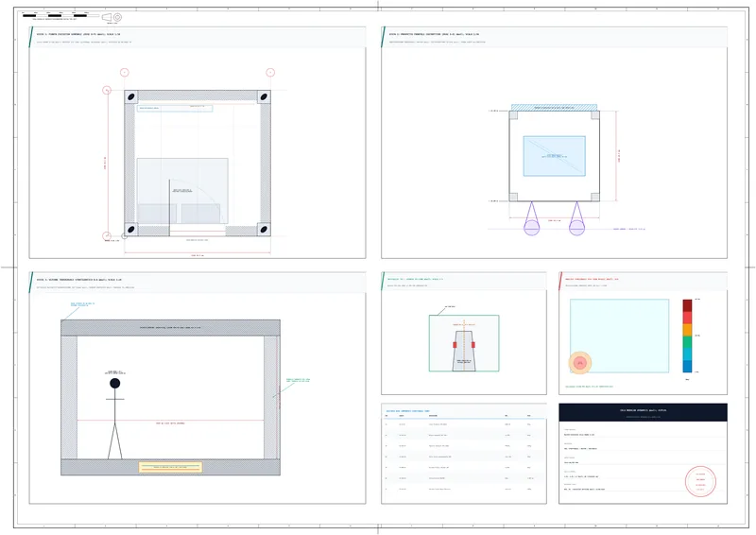Select the red horizontal dimension below the plan
This screenshot has height=535, width=756.
(198, 252)
